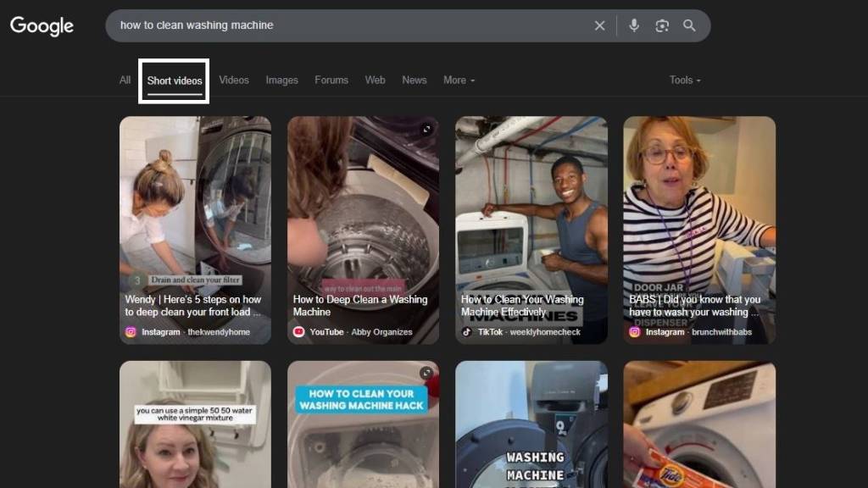Start voice search with the microphone icon
The width and height of the screenshot is (868, 488).
634,25
